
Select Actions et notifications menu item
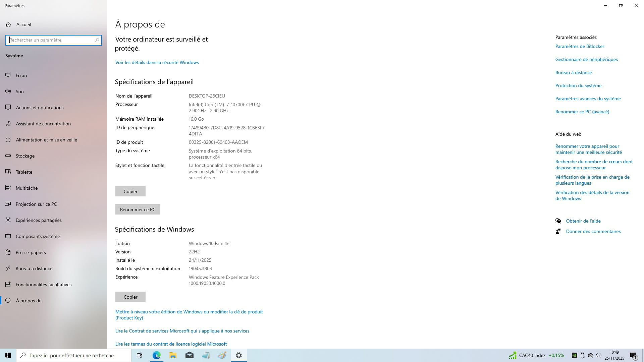(40, 108)
